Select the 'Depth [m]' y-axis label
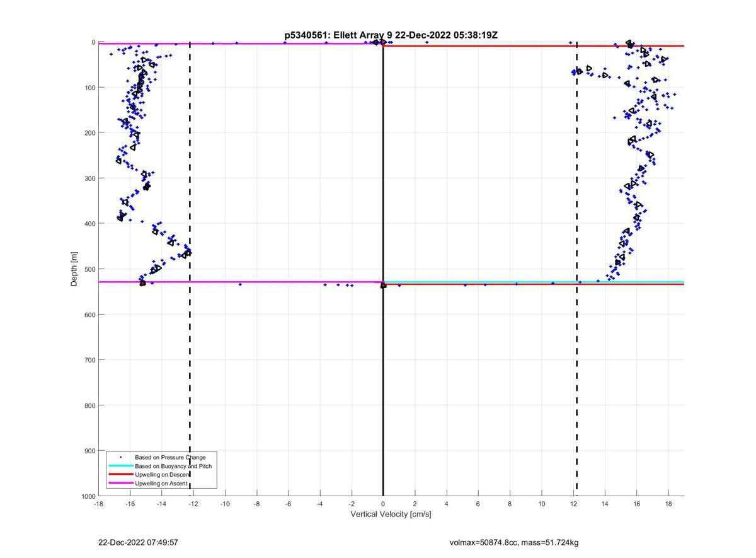This screenshot has height=558, width=756. (x=74, y=269)
